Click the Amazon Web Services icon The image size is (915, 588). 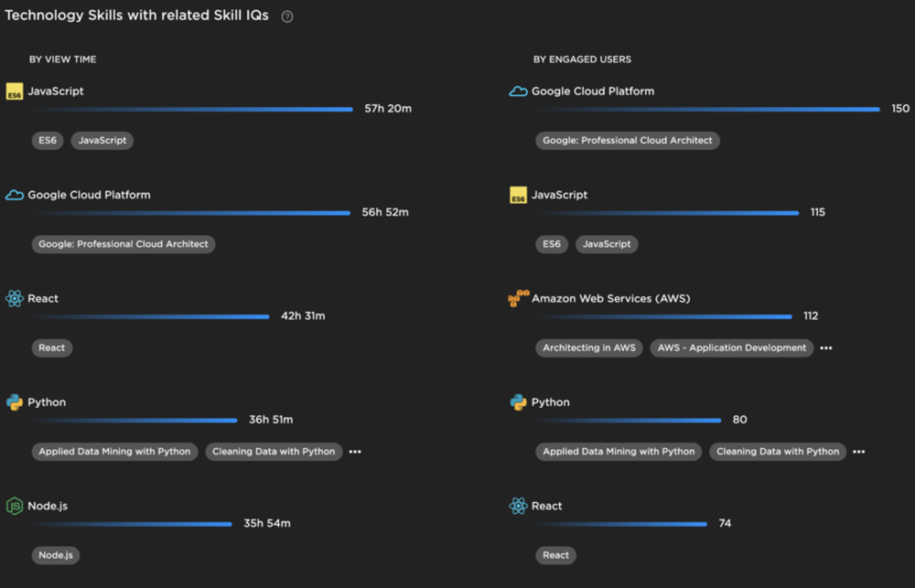(518, 299)
